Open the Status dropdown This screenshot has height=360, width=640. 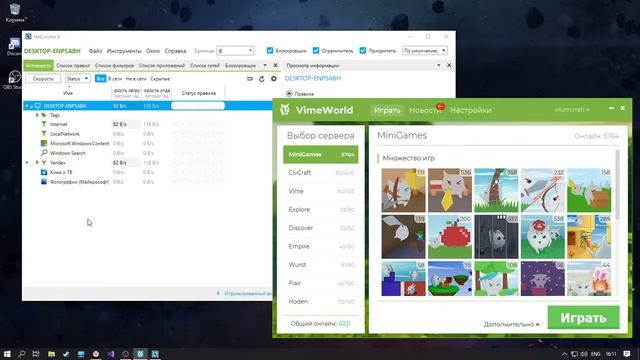78,78
